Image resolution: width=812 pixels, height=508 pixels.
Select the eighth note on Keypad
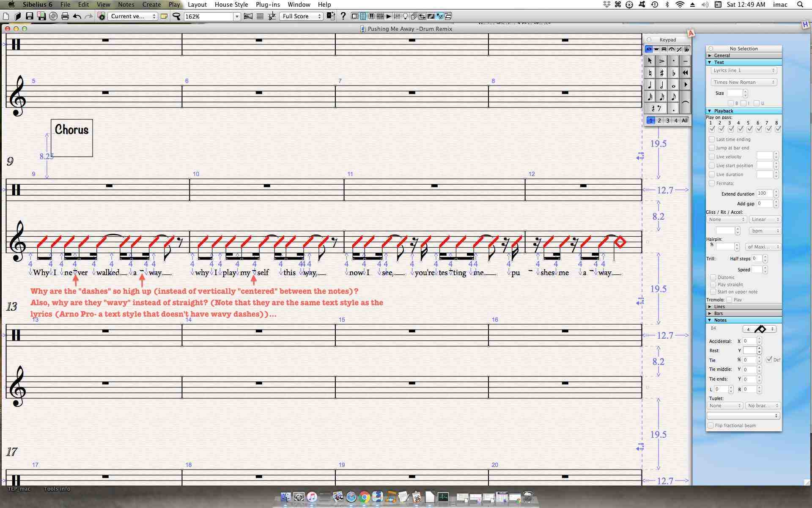click(x=674, y=97)
